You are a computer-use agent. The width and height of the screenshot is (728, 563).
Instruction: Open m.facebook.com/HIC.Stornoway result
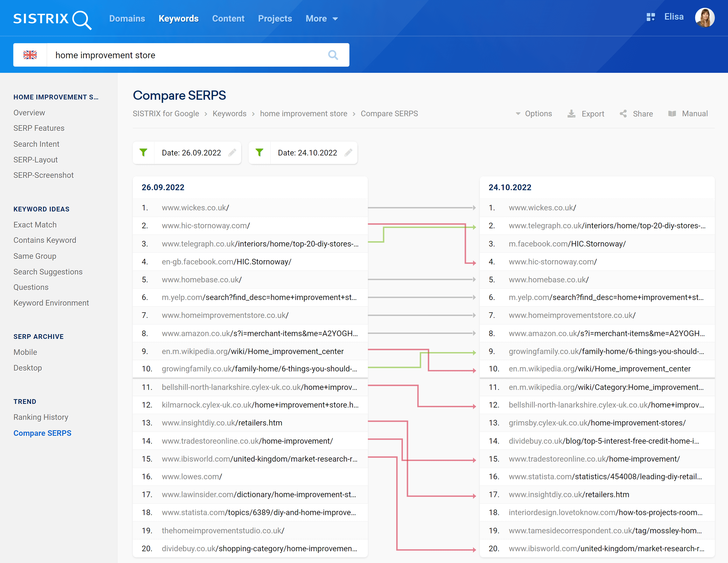click(x=567, y=244)
